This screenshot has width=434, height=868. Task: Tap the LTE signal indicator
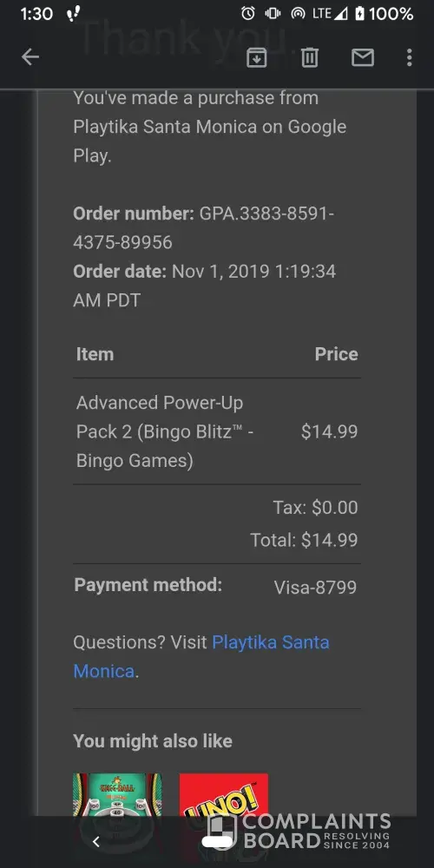coord(329,13)
